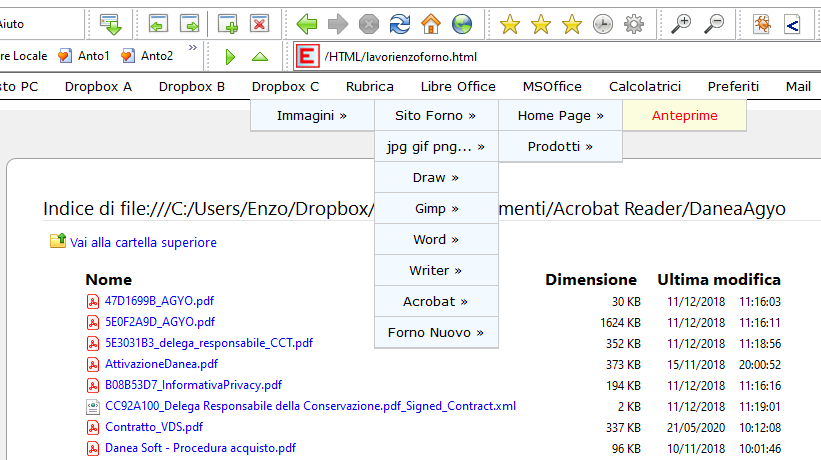Click the first yellow star bookmark icon
This screenshot has width=821, height=460.
tap(509, 24)
